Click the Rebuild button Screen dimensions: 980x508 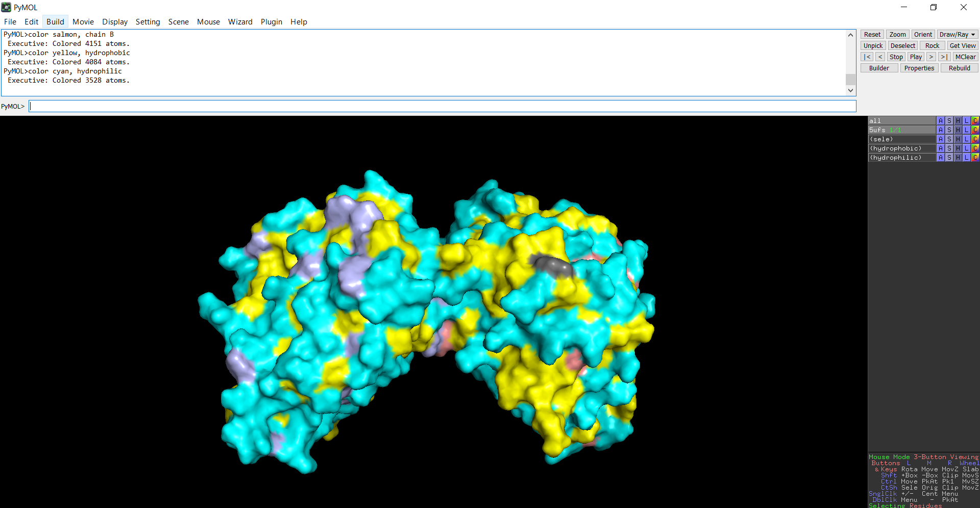click(960, 68)
